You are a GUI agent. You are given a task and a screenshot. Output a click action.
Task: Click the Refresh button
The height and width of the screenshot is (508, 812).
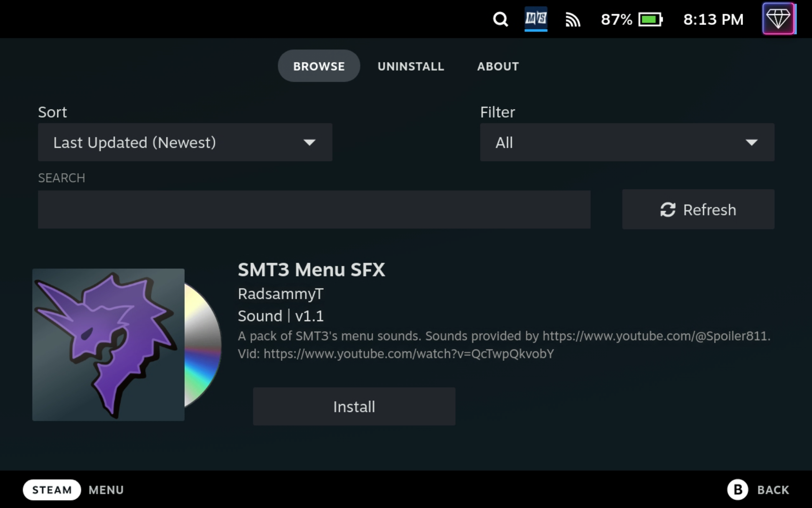[698, 209]
